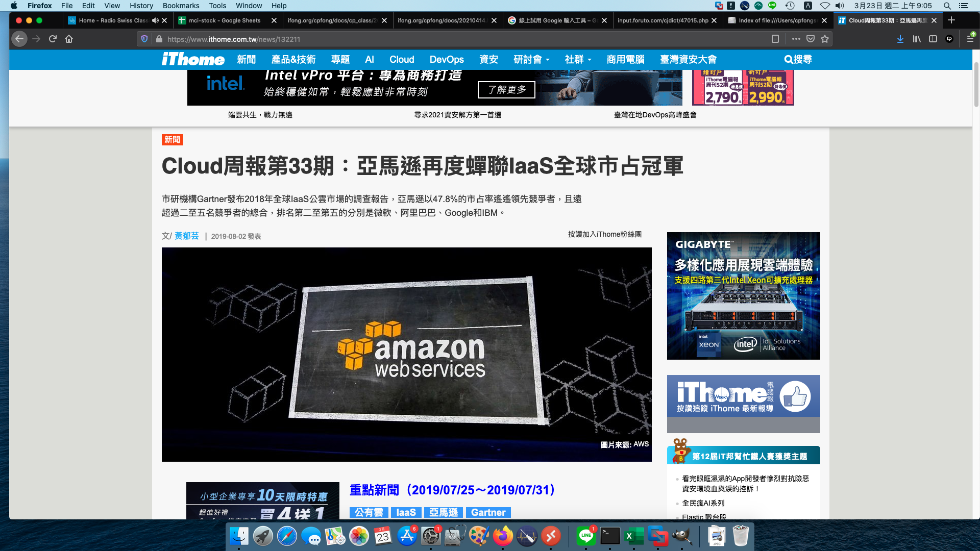The height and width of the screenshot is (551, 980).
Task: Click Firefox reload page icon
Action: point(53,39)
